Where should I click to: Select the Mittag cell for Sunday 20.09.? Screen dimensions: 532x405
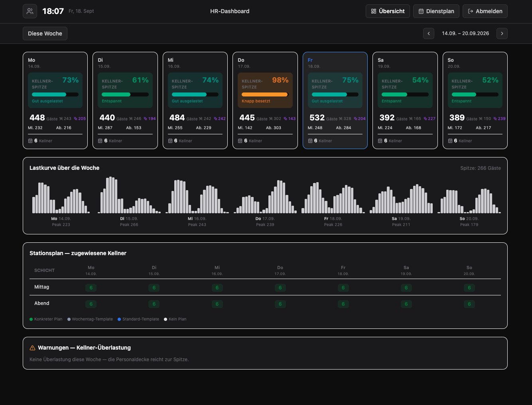(x=469, y=288)
